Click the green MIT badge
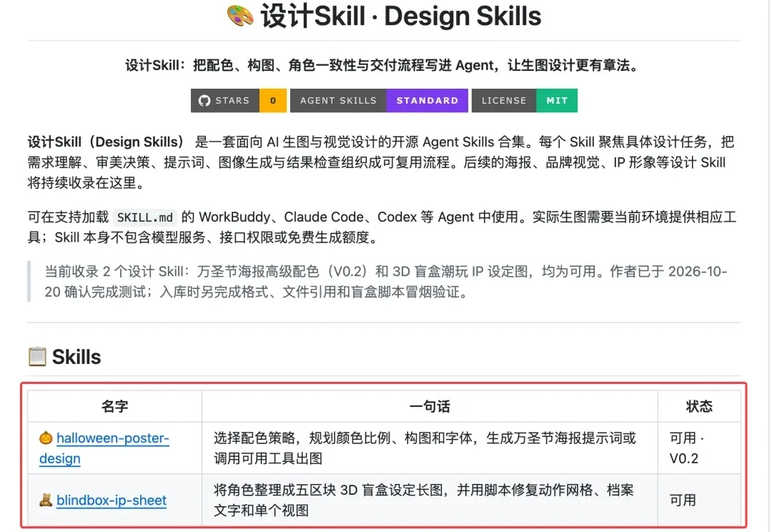 (557, 101)
